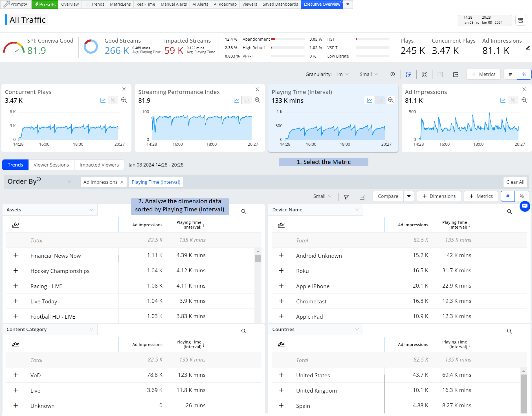This screenshot has width=532, height=416.
Task: Click the add Dimensions button
Action: [439, 196]
